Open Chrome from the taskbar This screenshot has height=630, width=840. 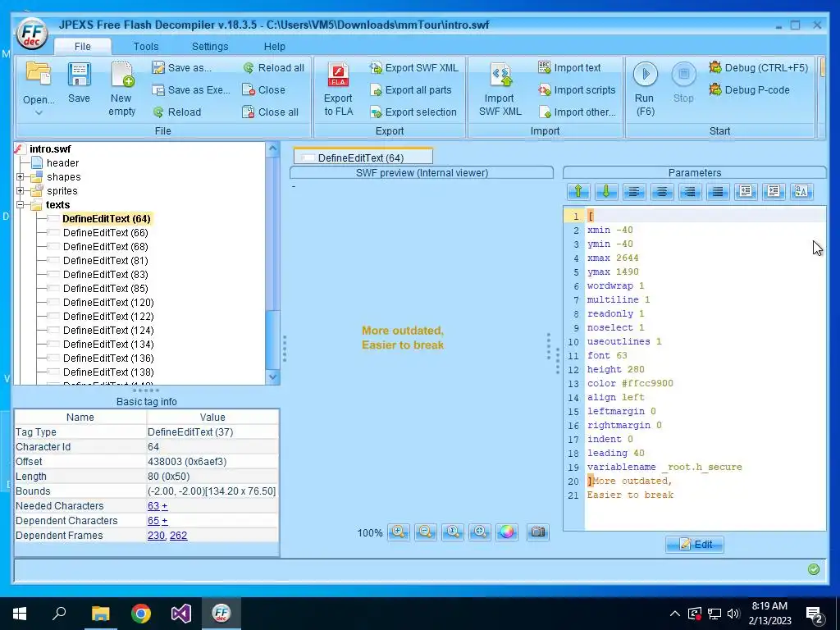[x=141, y=614]
